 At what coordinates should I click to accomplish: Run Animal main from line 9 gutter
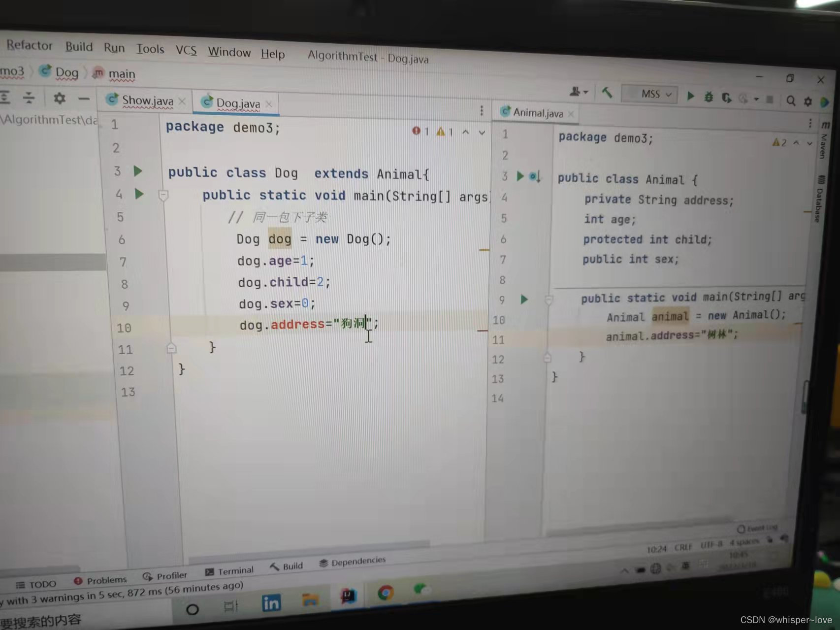(524, 299)
